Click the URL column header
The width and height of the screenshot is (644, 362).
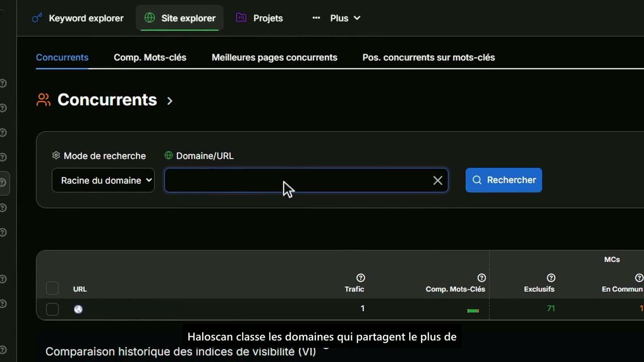tap(80, 289)
